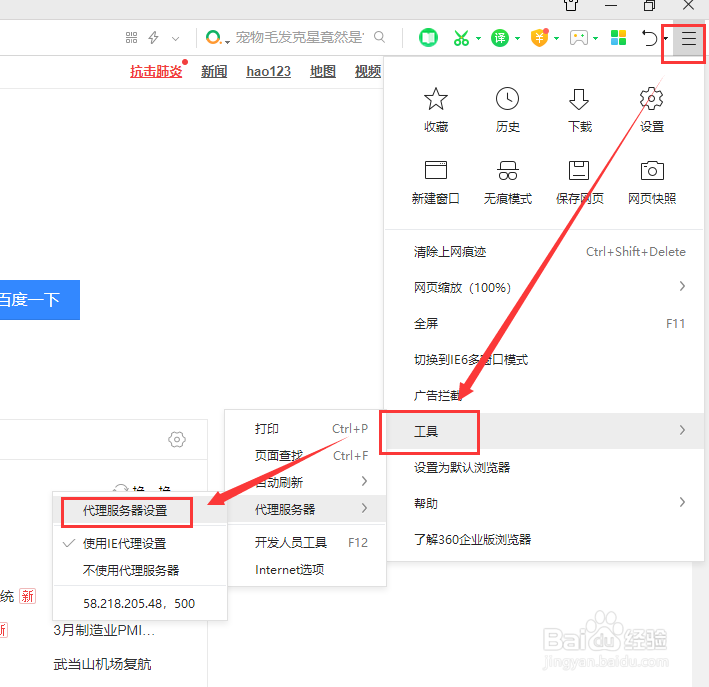Click the green reader book icon
This screenshot has height=687, width=709.
(x=428, y=38)
